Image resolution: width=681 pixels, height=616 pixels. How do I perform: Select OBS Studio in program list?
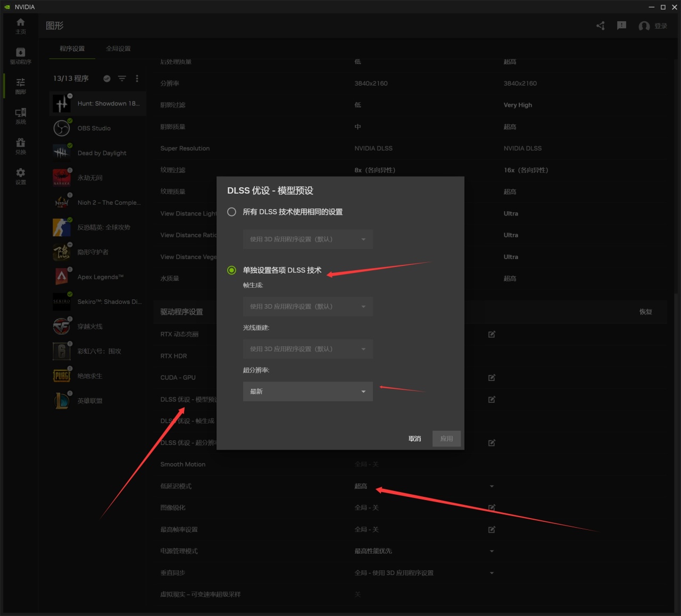coord(98,128)
